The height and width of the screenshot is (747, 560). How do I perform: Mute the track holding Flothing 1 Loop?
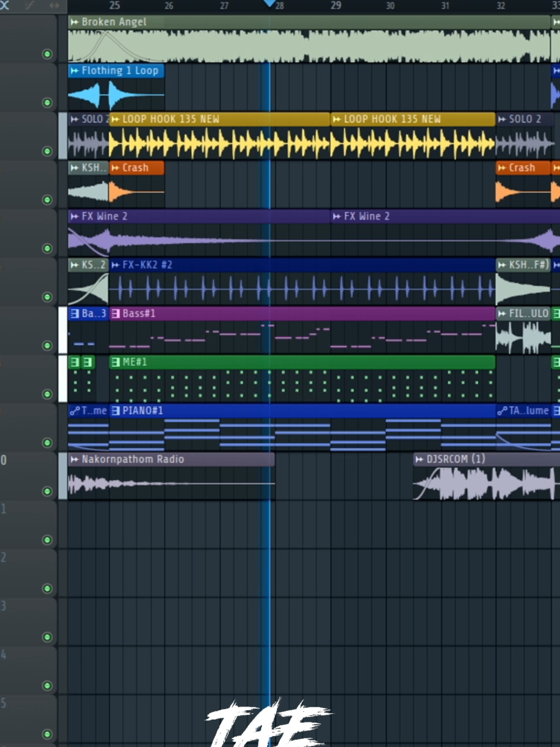[47, 103]
